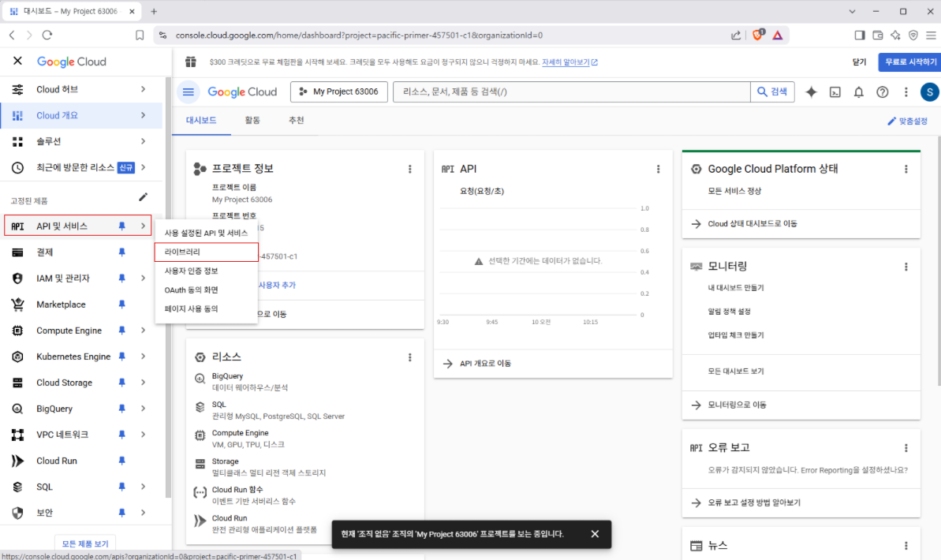The image size is (941, 560).
Task: Click the 결제 billing card icon
Action: click(17, 252)
